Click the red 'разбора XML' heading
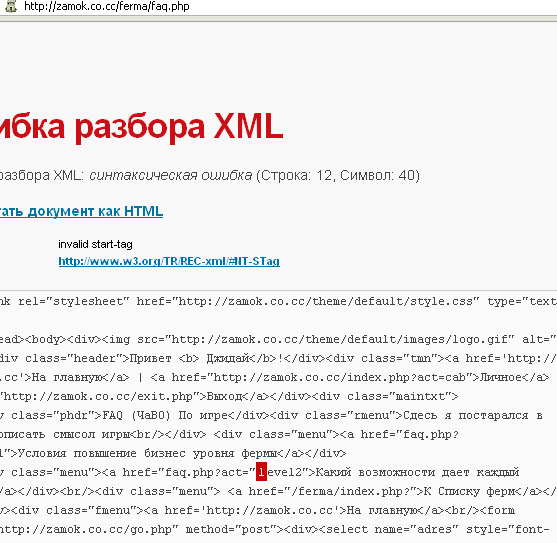Image resolution: width=557 pixels, height=543 pixels. (x=179, y=127)
